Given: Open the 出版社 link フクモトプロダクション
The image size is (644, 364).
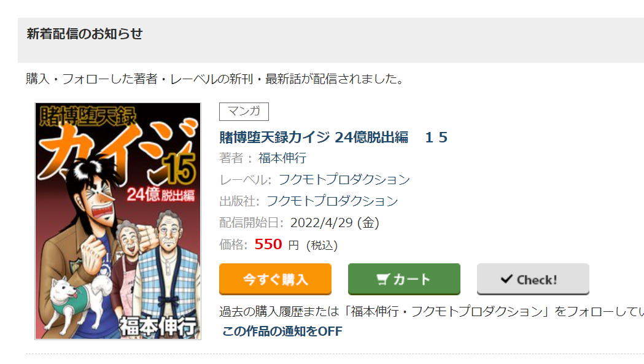Looking at the screenshot, I should [332, 201].
